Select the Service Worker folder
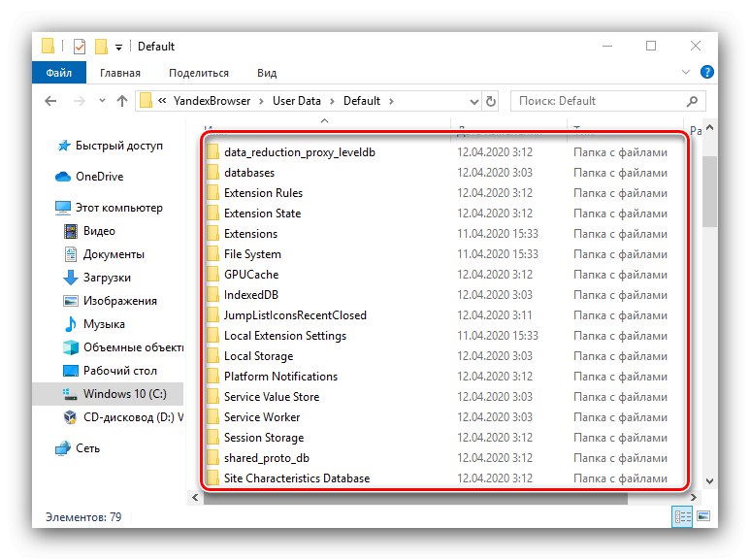This screenshot has height=560, width=750. (x=262, y=417)
